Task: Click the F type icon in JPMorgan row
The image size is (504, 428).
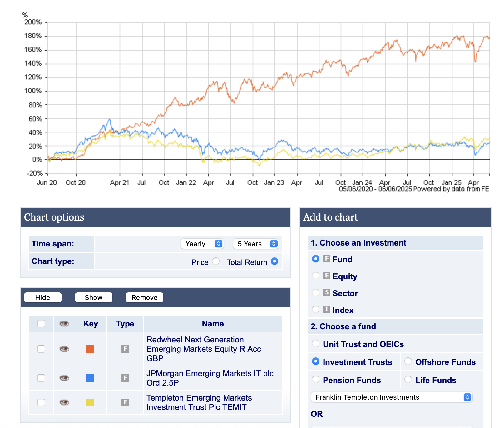Action: (x=125, y=378)
